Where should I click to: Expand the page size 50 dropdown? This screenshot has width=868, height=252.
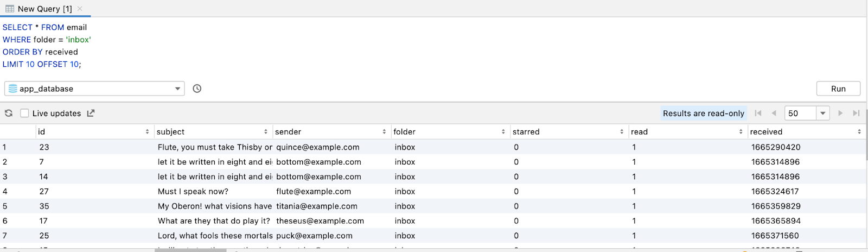pyautogui.click(x=823, y=113)
